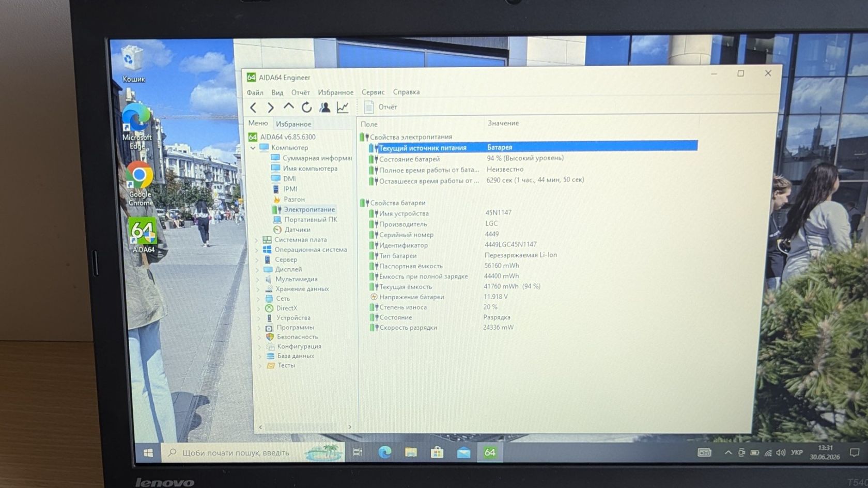Select the AIDA64 desktop shortcut
868x488 pixels.
coord(143,235)
